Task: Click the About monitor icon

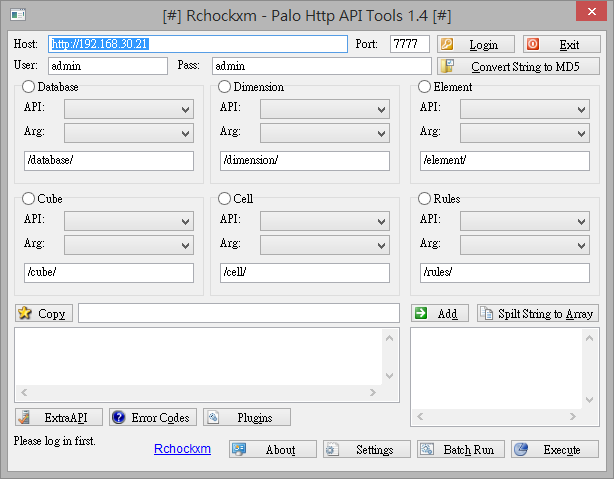Action: 239,449
